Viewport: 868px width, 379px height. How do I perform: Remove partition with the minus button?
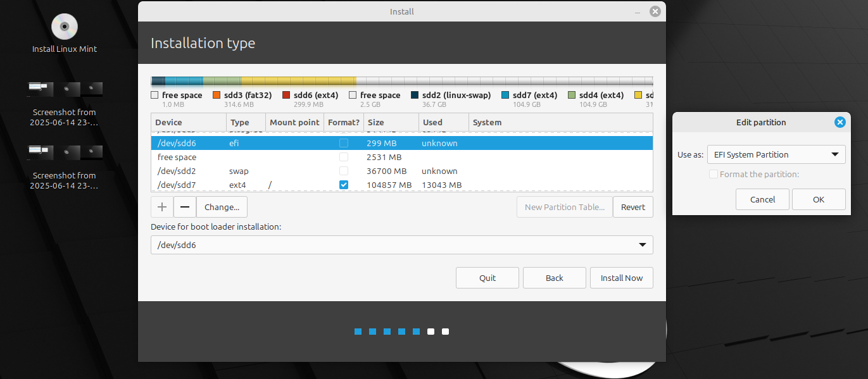185,207
